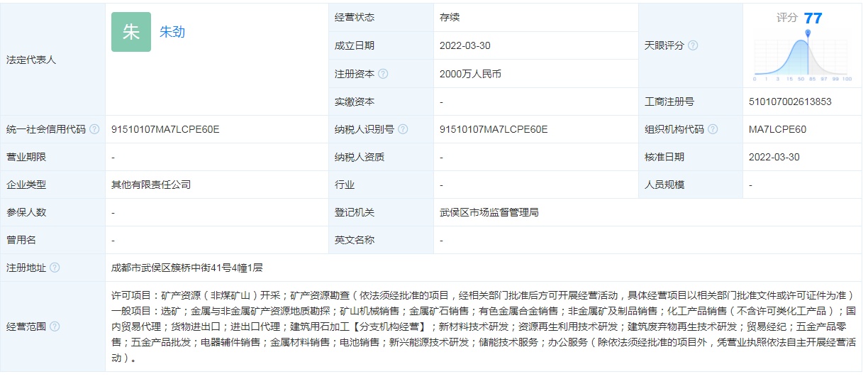Click the blue score number 77
The image size is (868, 384).
tap(813, 18)
